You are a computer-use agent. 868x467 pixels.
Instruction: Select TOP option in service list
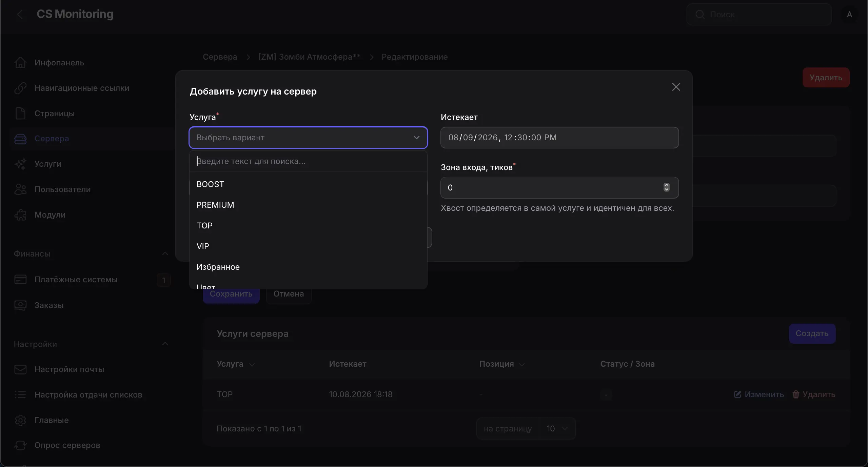[x=308, y=226]
